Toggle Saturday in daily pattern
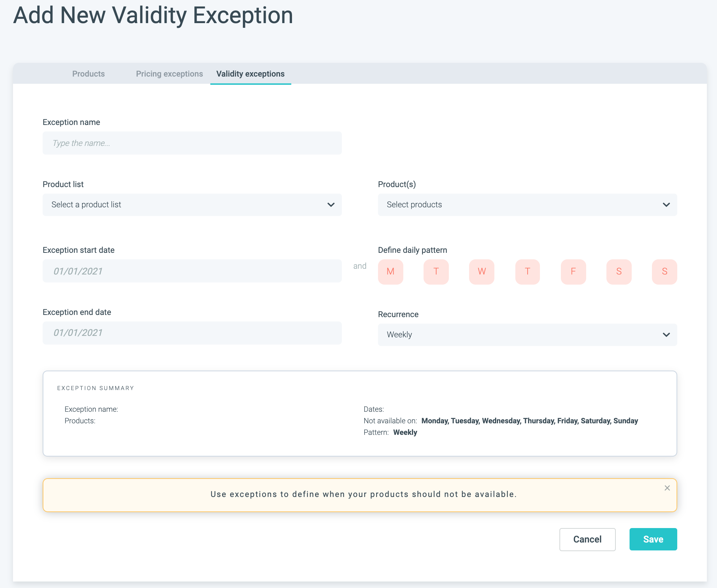 (x=619, y=272)
